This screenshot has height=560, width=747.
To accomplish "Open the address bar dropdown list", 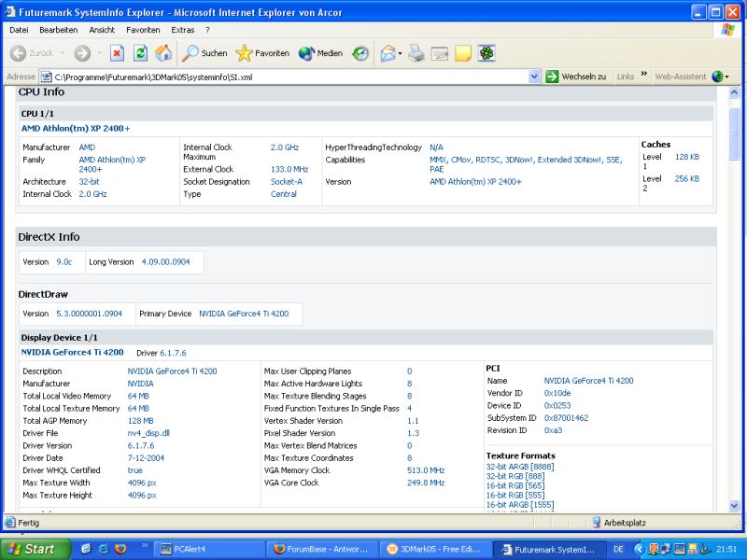I will point(534,77).
